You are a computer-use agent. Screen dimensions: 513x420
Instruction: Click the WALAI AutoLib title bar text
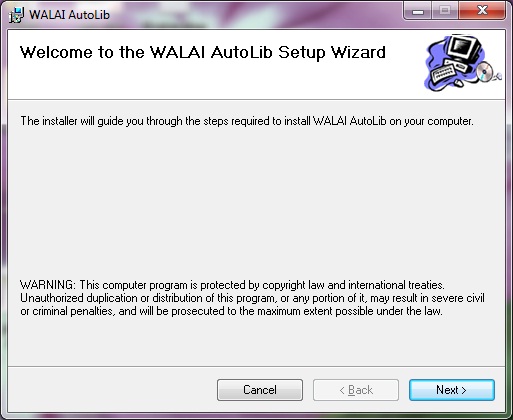pyautogui.click(x=69, y=15)
